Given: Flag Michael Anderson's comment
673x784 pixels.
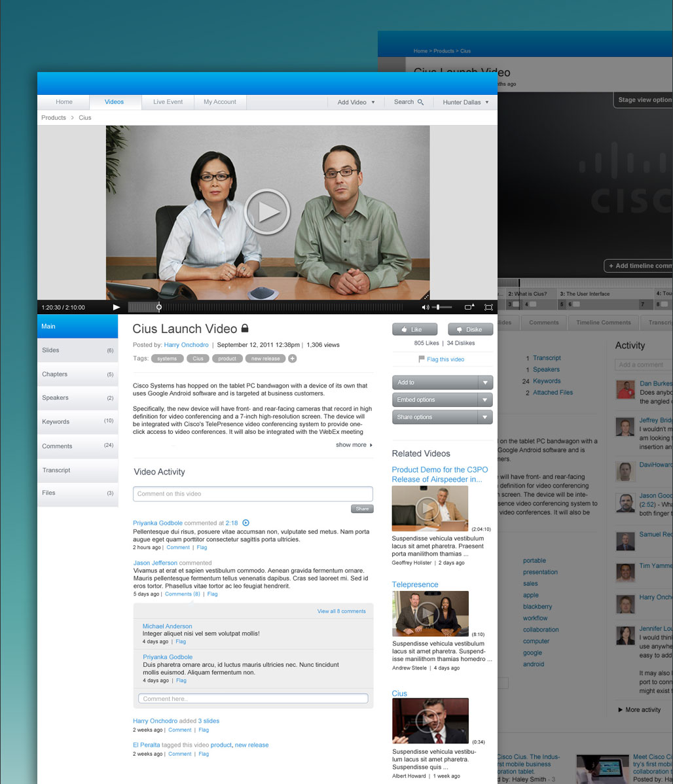Looking at the screenshot, I should click(181, 641).
